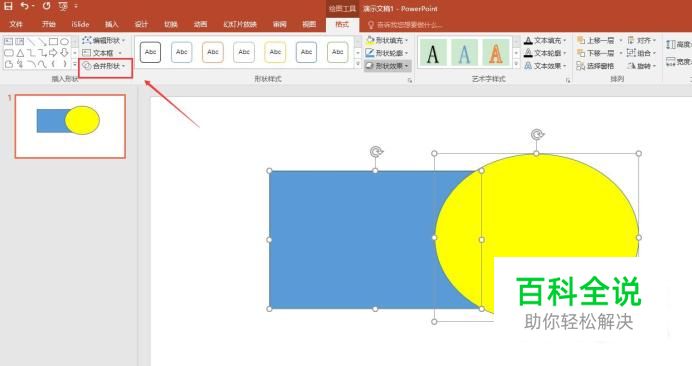Open 文本轮廓 (Text Outline) menu
This screenshot has height=366, width=692.
click(x=545, y=53)
